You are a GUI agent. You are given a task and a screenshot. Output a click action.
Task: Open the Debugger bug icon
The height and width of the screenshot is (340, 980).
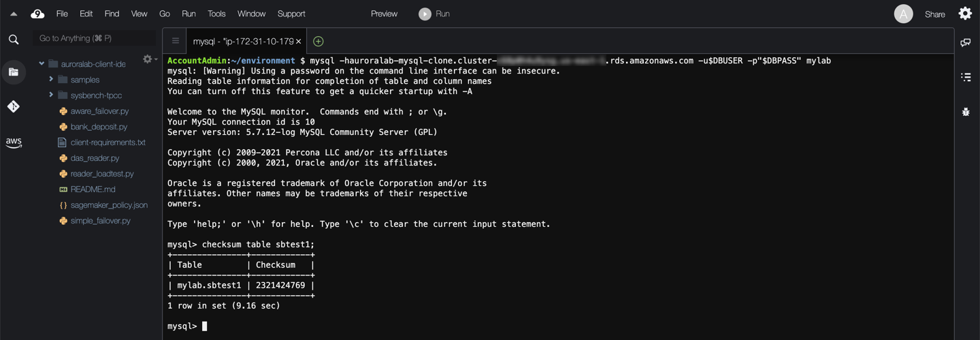pos(965,112)
